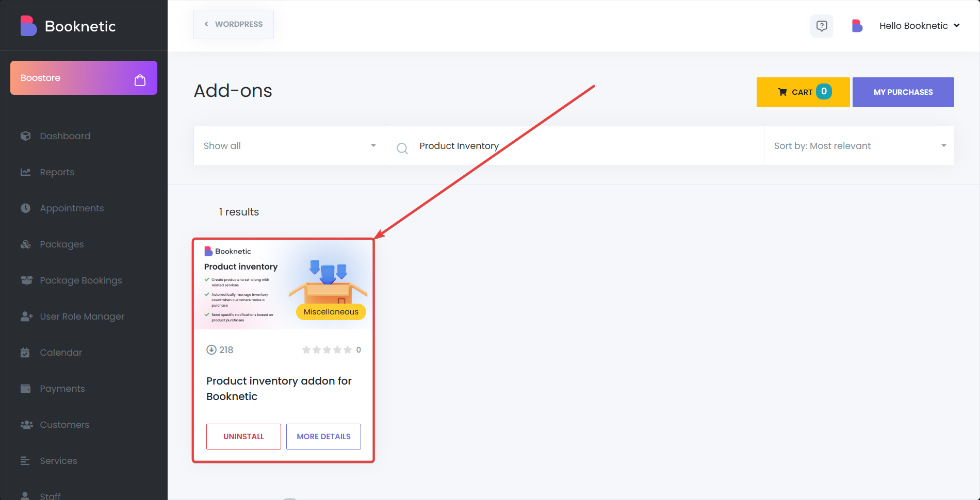Click the Dashboard cube icon
980x500 pixels.
[26, 136]
